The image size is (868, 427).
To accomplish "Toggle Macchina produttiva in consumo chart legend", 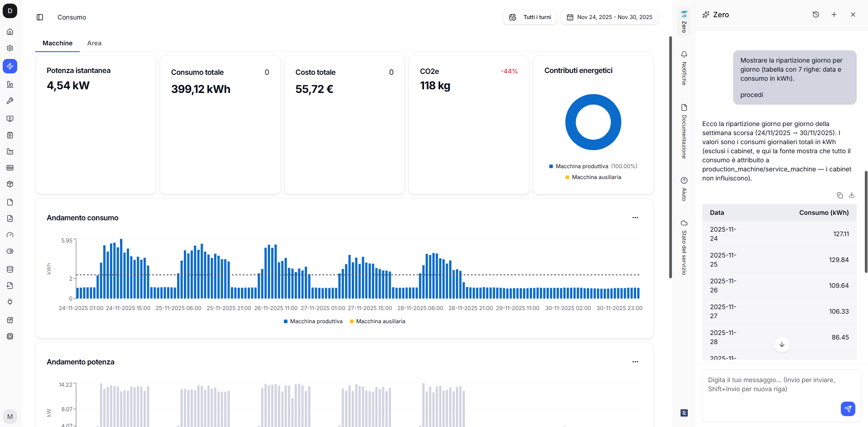I will (313, 321).
